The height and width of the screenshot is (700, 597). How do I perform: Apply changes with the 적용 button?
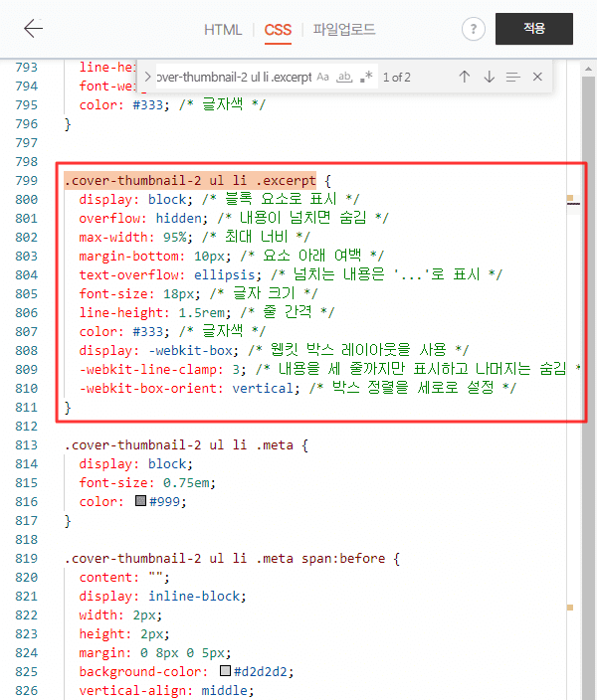[534, 29]
